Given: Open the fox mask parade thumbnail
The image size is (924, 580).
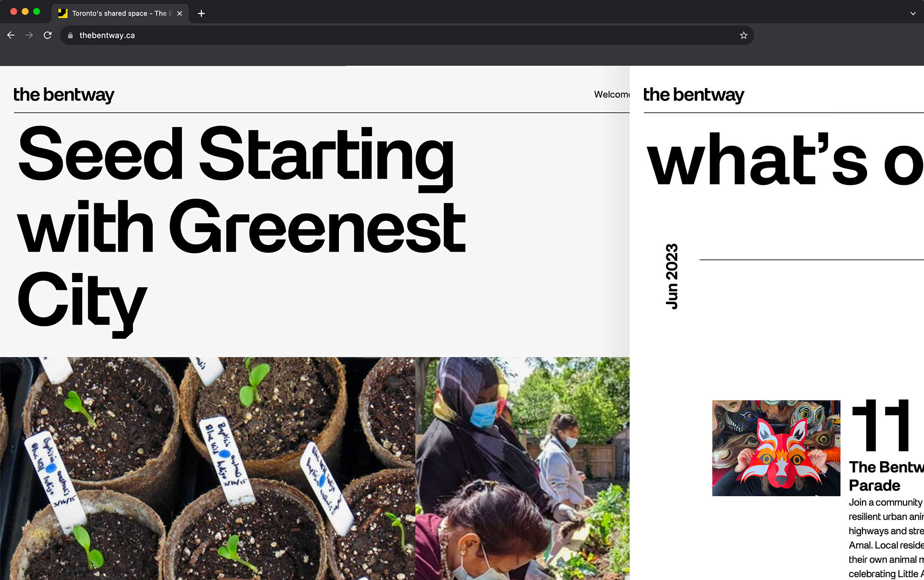Looking at the screenshot, I should (776, 448).
